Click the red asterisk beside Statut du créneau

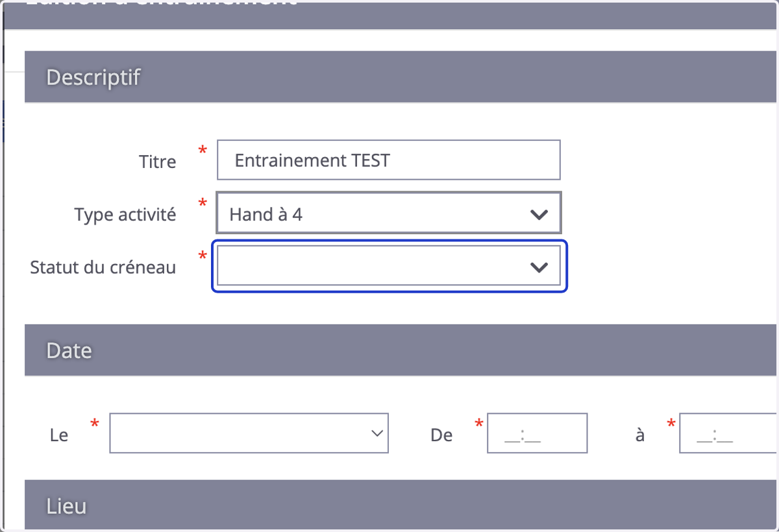click(x=203, y=256)
